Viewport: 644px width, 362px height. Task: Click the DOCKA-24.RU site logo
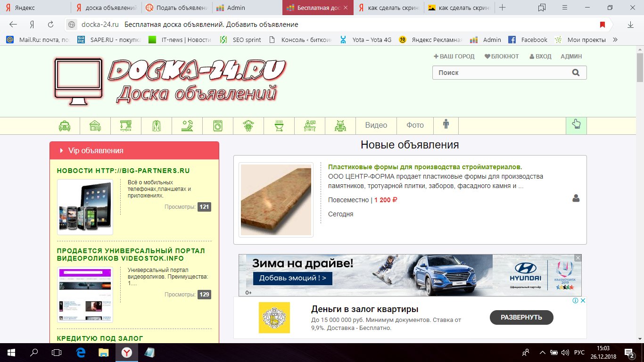click(169, 81)
